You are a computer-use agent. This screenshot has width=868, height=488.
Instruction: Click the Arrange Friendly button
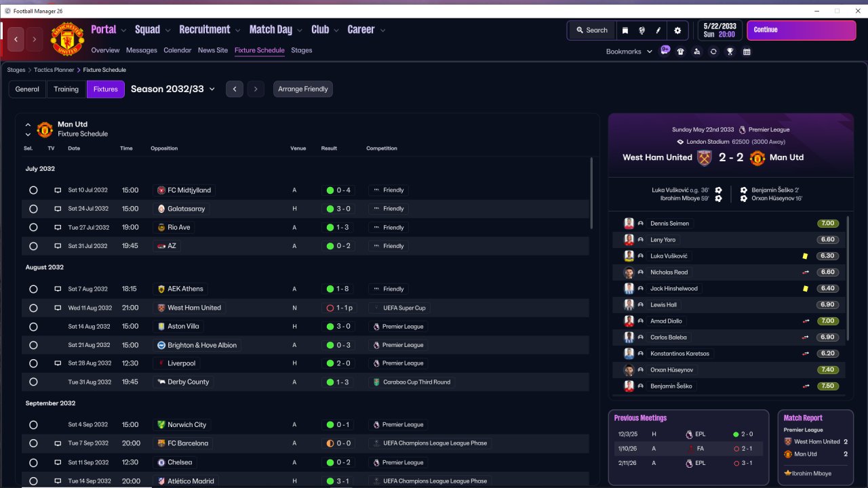303,89
